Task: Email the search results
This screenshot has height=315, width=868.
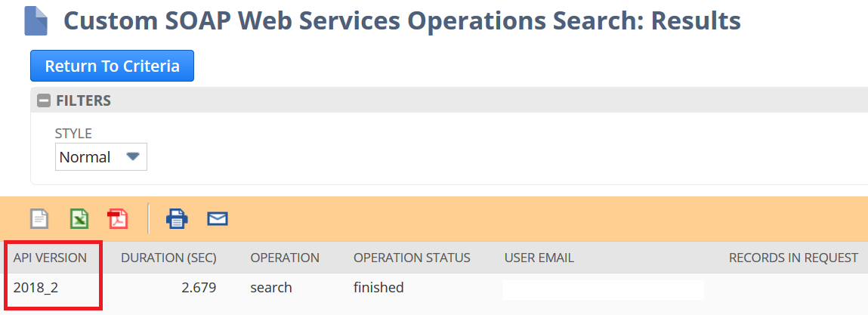Action: 218,219
